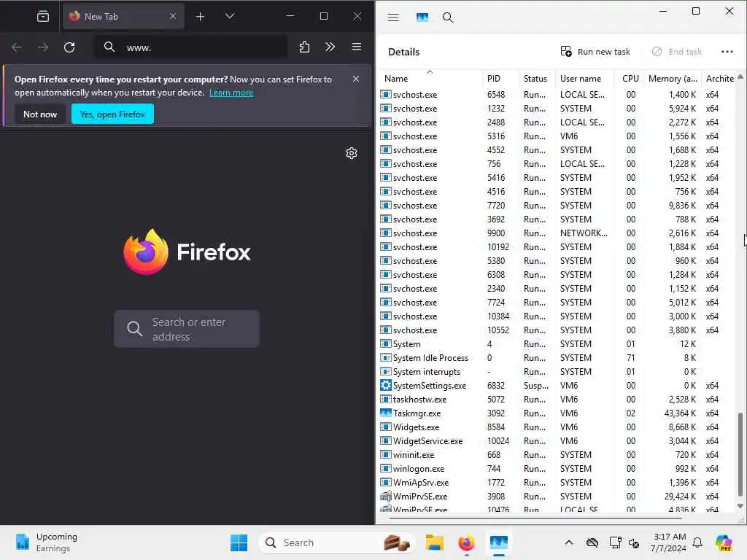Go back in Firefox history
This screenshot has height=560, width=747.
[x=17, y=47]
